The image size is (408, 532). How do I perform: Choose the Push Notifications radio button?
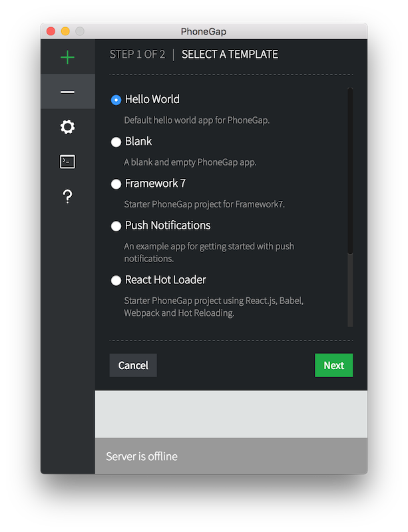pos(116,226)
